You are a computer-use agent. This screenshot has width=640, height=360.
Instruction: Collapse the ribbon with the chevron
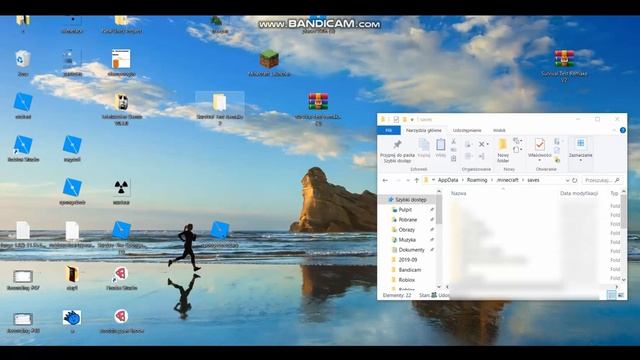click(x=614, y=130)
